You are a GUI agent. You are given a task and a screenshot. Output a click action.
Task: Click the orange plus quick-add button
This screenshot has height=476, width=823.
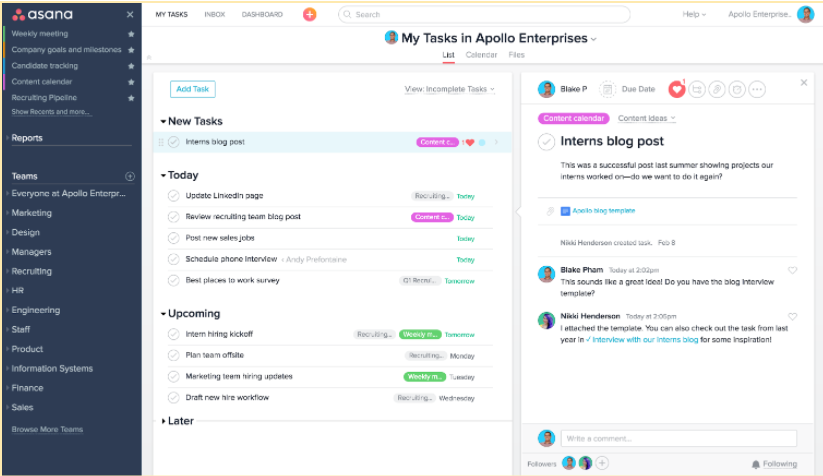coord(310,14)
